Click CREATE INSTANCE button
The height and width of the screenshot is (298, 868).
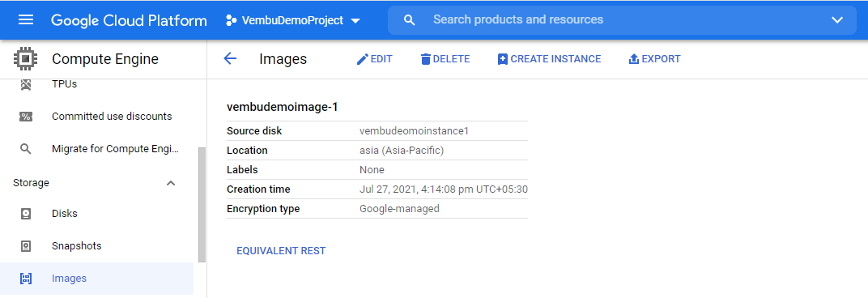tap(549, 59)
